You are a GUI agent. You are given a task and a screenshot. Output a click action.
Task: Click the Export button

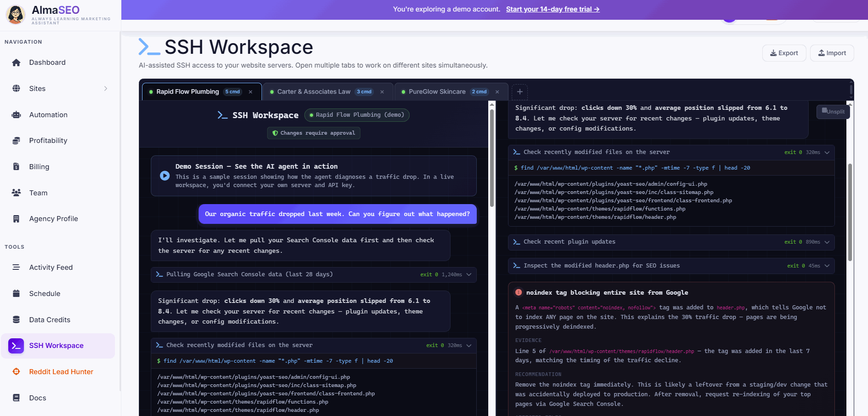point(784,53)
